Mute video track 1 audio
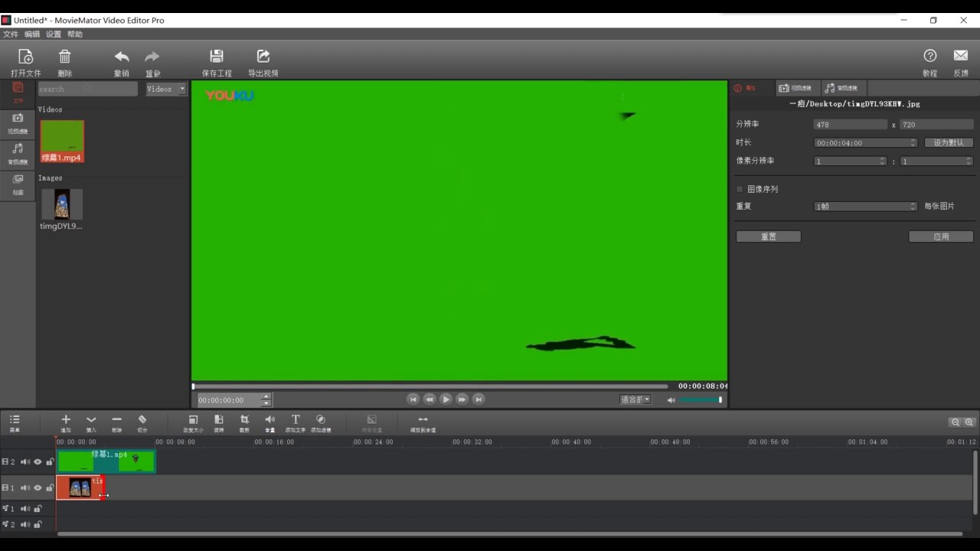Screen dimensions: 980x551 [x=25, y=487]
